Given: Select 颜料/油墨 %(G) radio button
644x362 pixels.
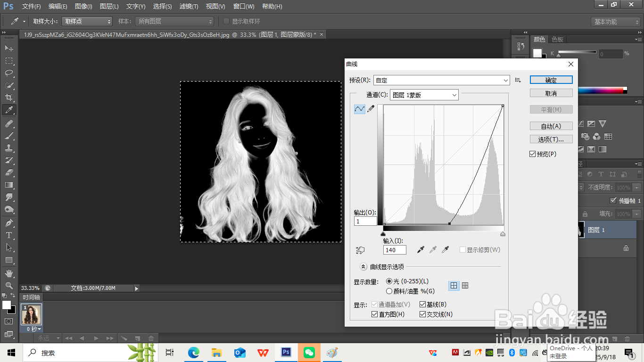Looking at the screenshot, I should (x=389, y=291).
